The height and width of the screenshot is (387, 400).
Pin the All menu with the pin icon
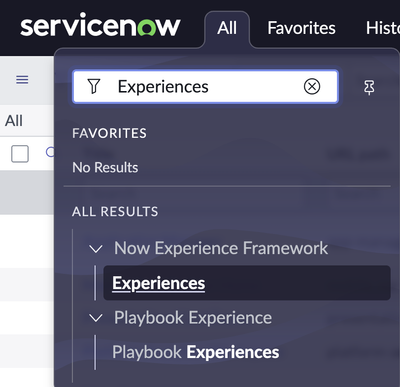369,87
